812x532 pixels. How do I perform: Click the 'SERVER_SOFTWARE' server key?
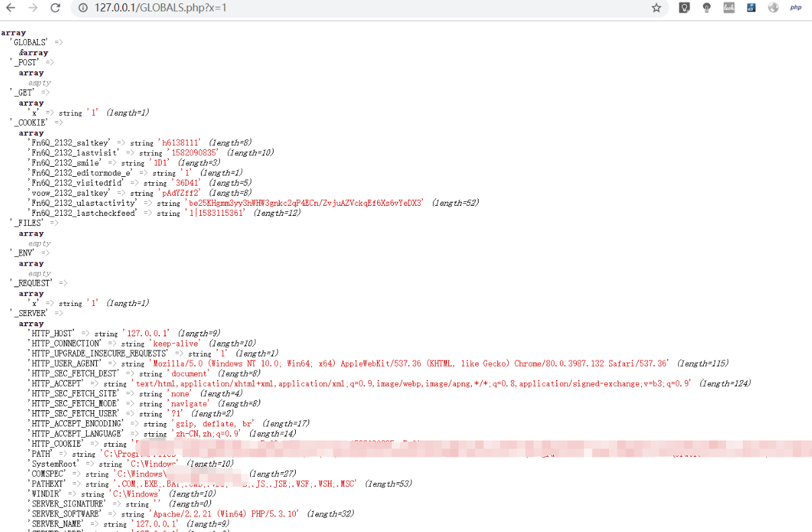click(66, 514)
